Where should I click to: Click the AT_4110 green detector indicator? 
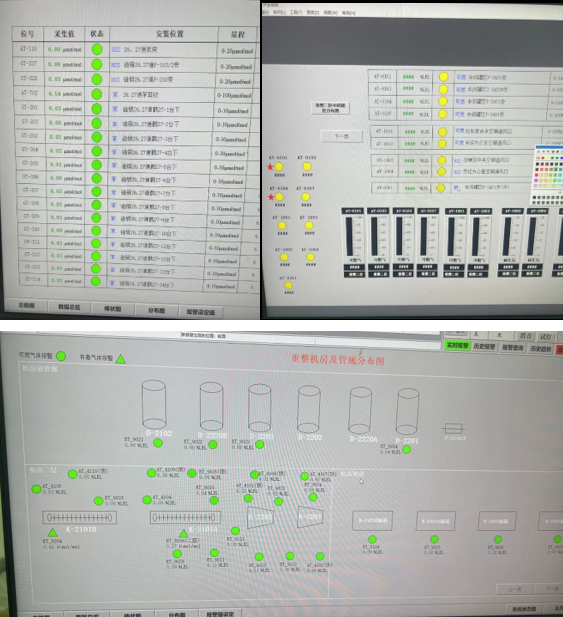(72, 474)
